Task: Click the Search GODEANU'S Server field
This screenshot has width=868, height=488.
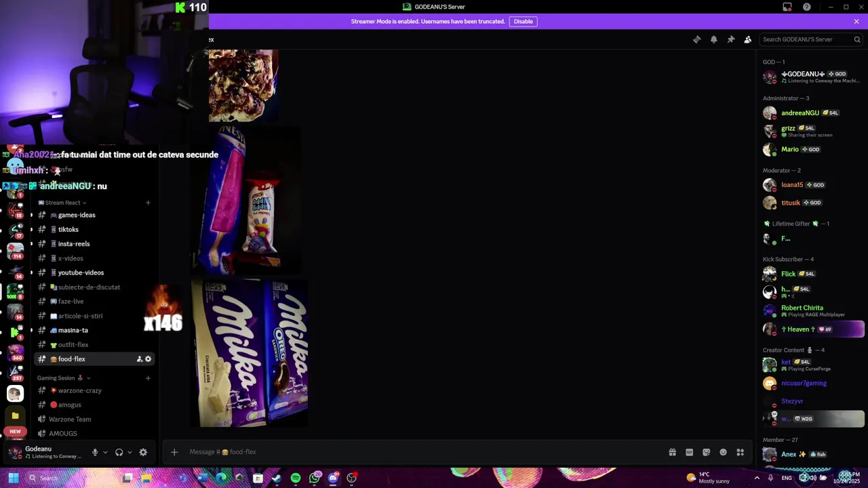Action: [811, 39]
